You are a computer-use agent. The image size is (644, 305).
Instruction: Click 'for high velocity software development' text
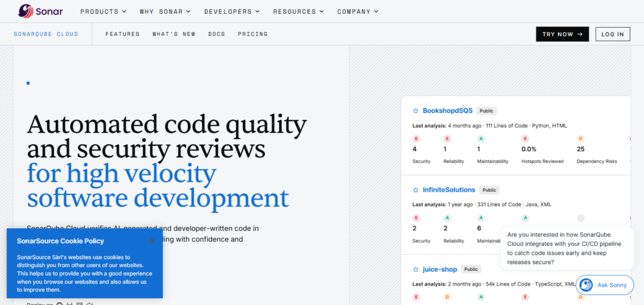pos(158,186)
